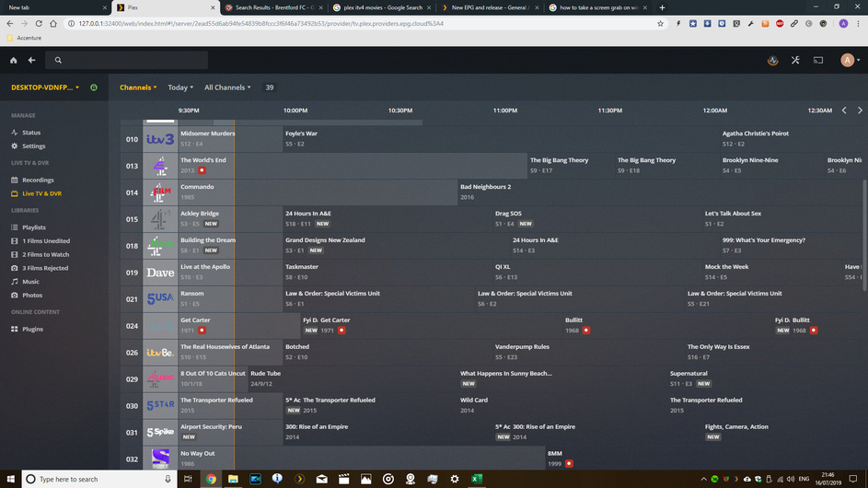Click Windows taskbar search box

[99, 479]
